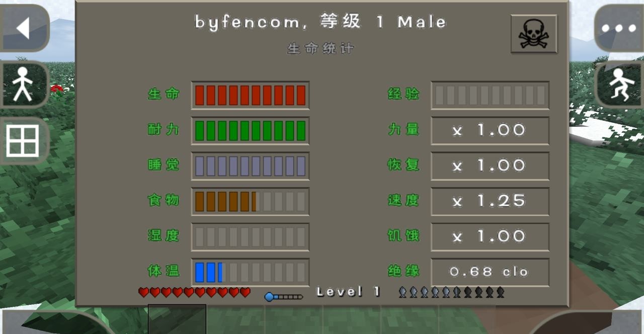Click the 湿度 wetness bar
The image size is (644, 334).
[250, 236]
